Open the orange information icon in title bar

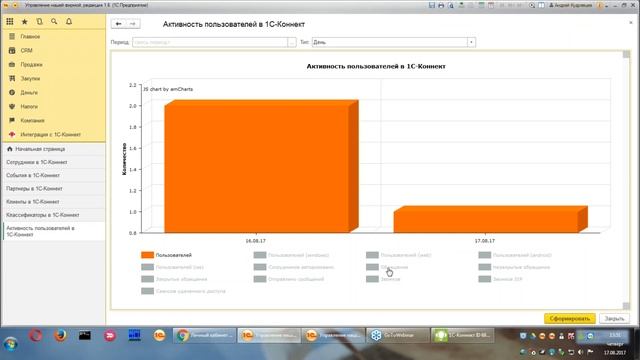[600, 5]
